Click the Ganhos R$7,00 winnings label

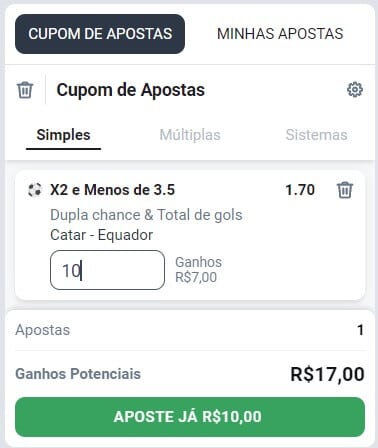(199, 270)
